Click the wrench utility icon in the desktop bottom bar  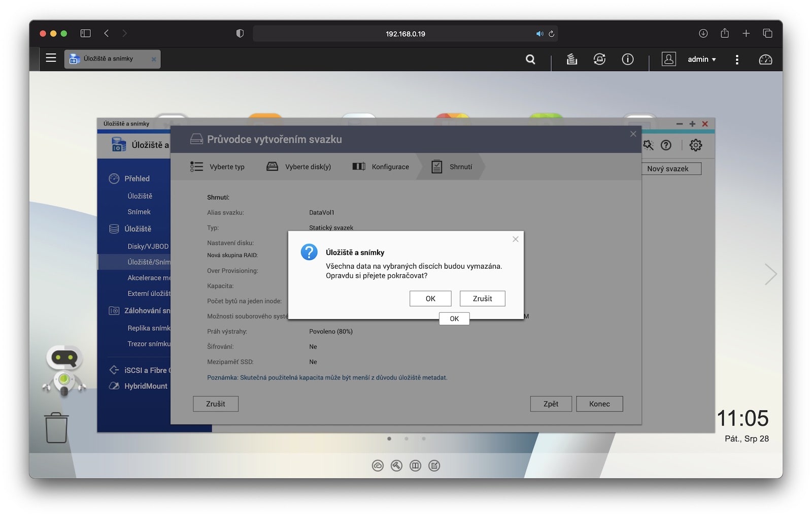396,466
